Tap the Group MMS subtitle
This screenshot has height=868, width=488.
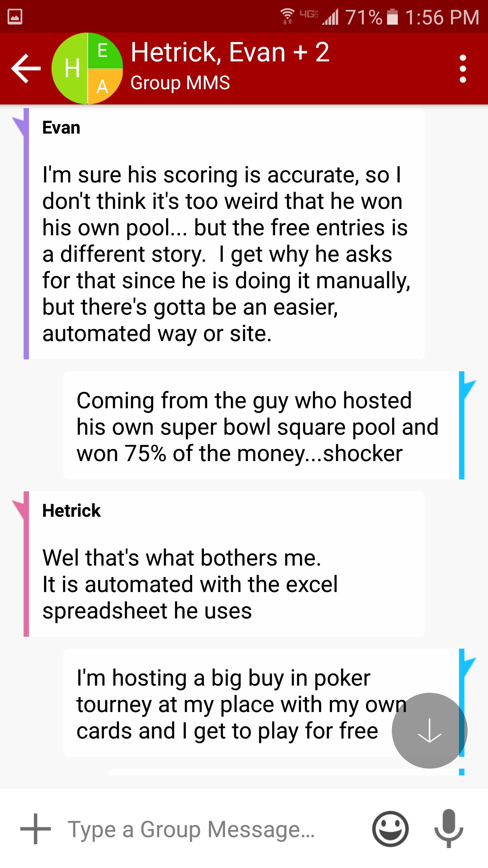pos(180,83)
